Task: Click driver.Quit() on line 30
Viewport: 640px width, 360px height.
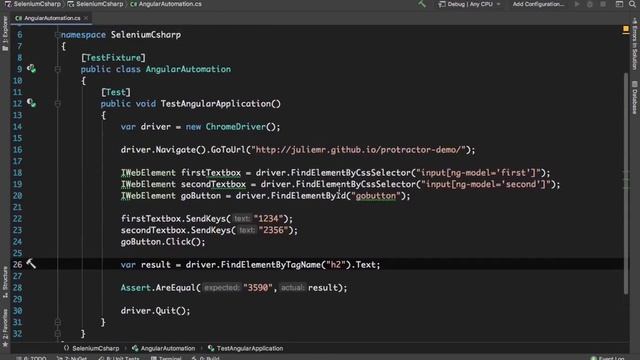Action: click(x=156, y=311)
